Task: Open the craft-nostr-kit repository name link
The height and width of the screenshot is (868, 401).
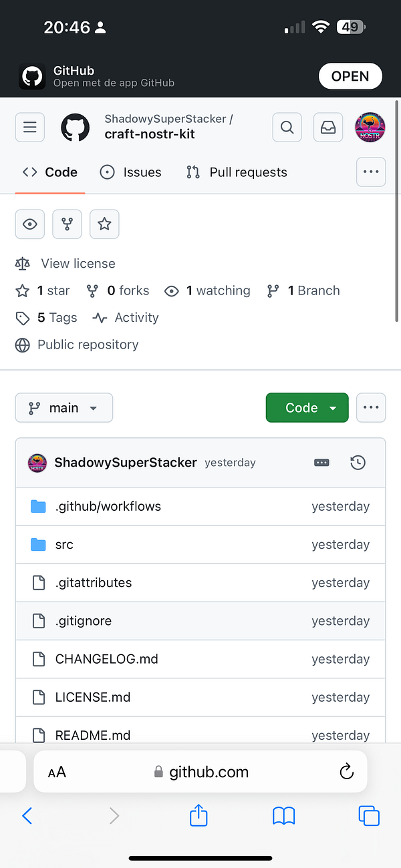Action: pos(150,134)
